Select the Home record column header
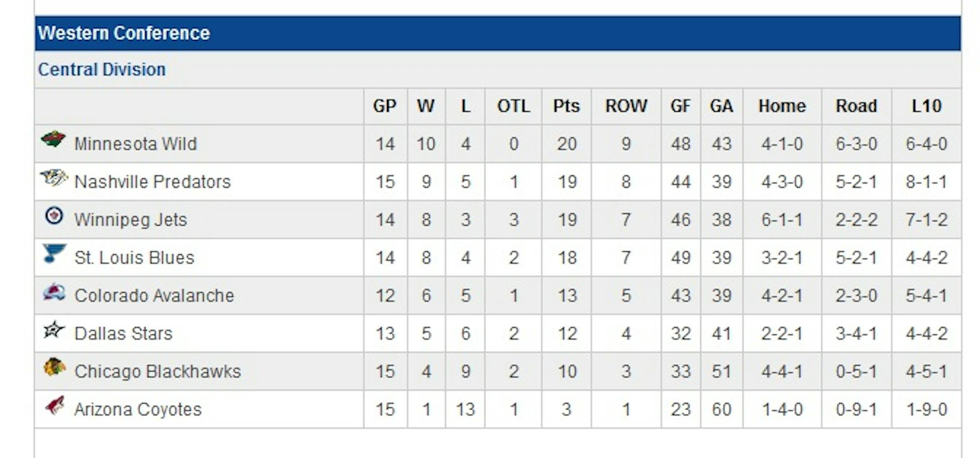This screenshot has width=980, height=458. point(782,106)
